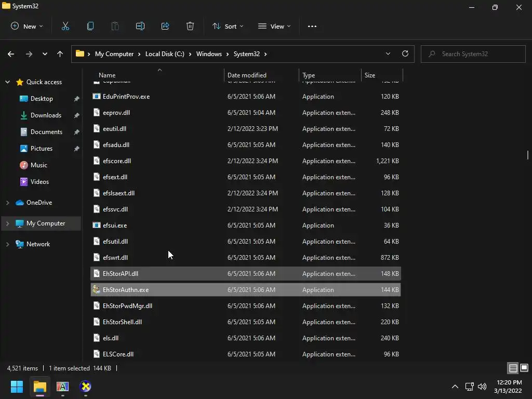
Task: Expand the Network tree node
Action: coord(7,244)
